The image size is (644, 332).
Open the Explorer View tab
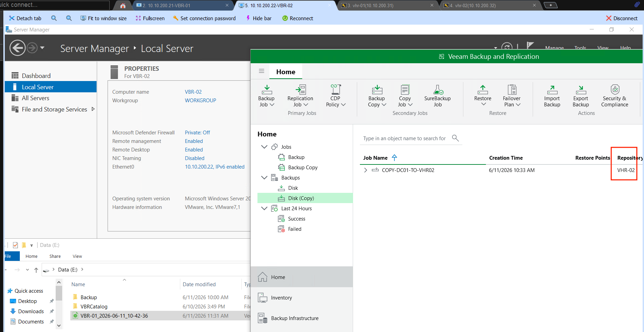tap(77, 256)
